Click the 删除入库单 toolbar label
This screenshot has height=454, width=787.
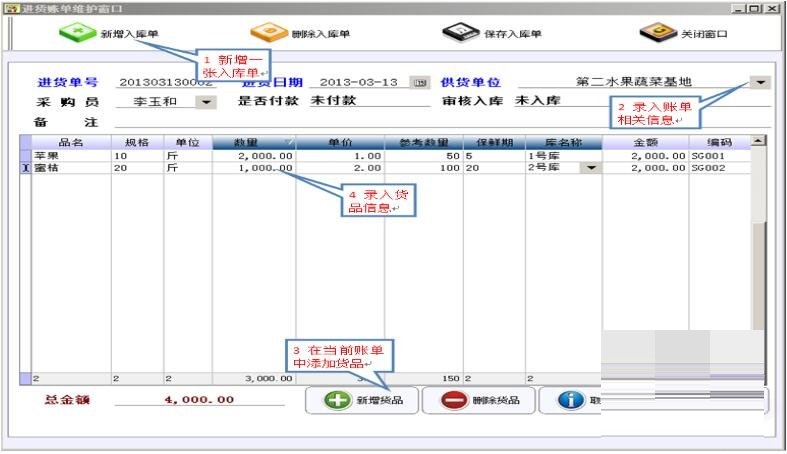pos(321,34)
